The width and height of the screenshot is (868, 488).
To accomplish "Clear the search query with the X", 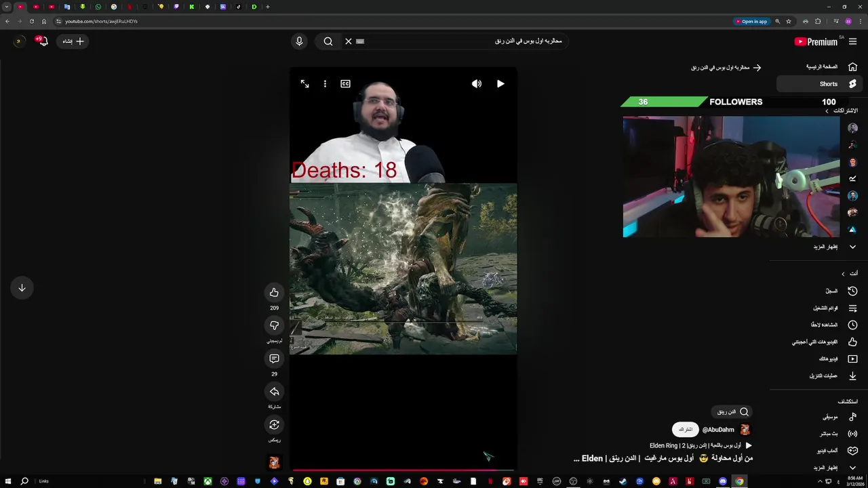I will pos(349,41).
